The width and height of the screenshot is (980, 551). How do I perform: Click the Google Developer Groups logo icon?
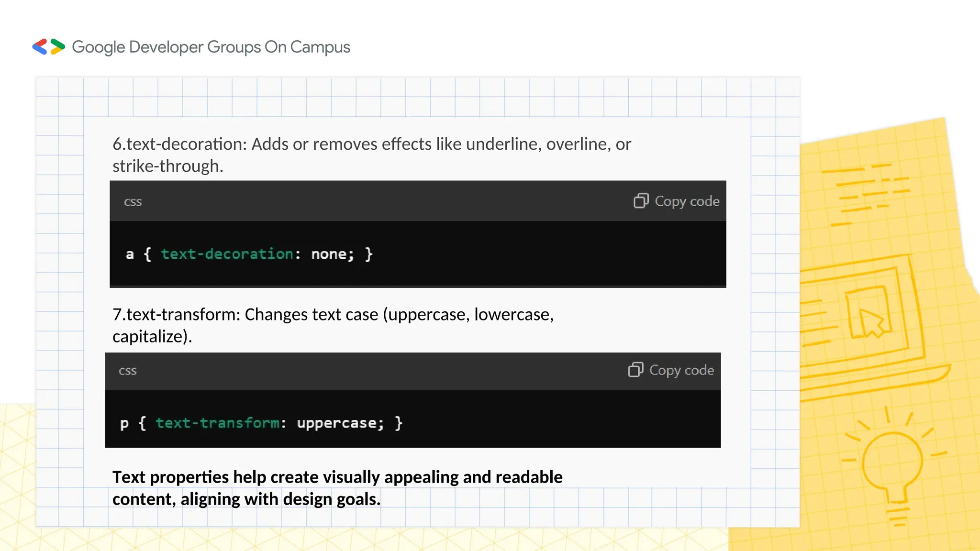[x=48, y=47]
